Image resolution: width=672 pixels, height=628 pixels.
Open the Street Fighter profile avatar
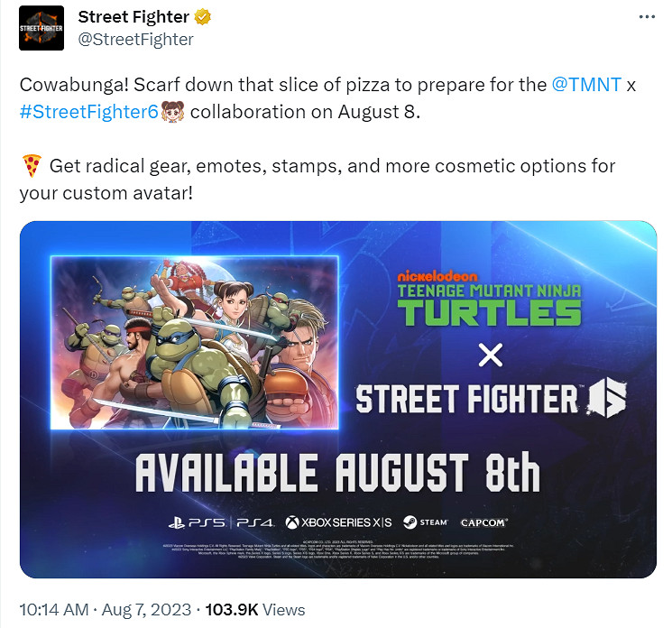pyautogui.click(x=41, y=28)
